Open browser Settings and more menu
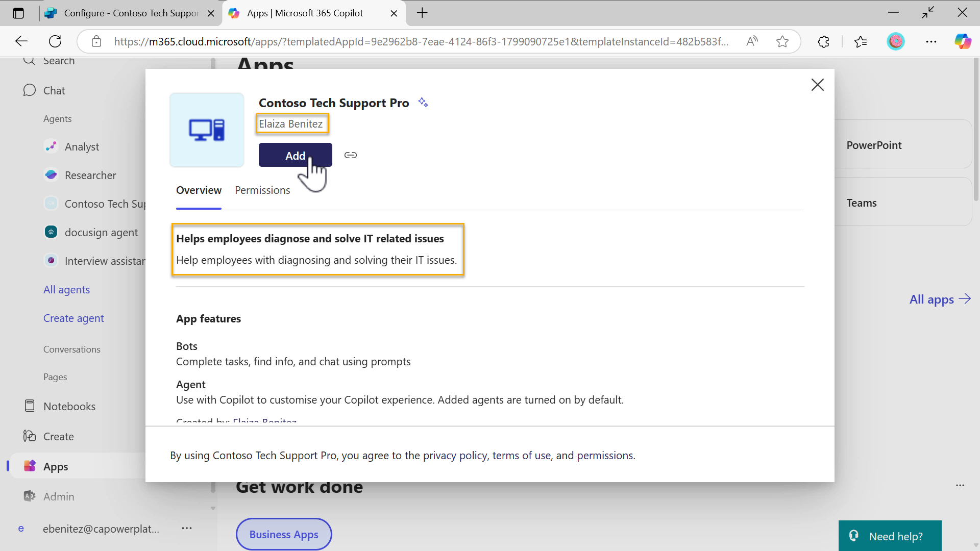Screen dimensions: 980x551 click(932, 41)
